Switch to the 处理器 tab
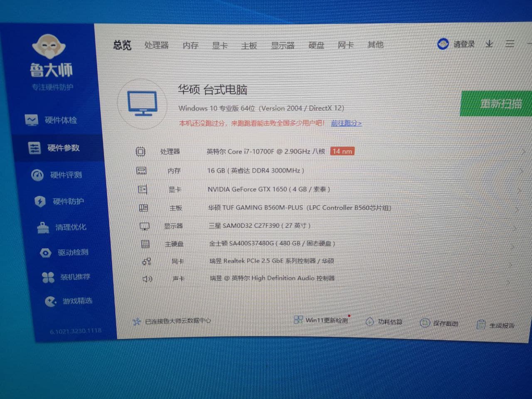The image size is (532, 399). point(156,45)
